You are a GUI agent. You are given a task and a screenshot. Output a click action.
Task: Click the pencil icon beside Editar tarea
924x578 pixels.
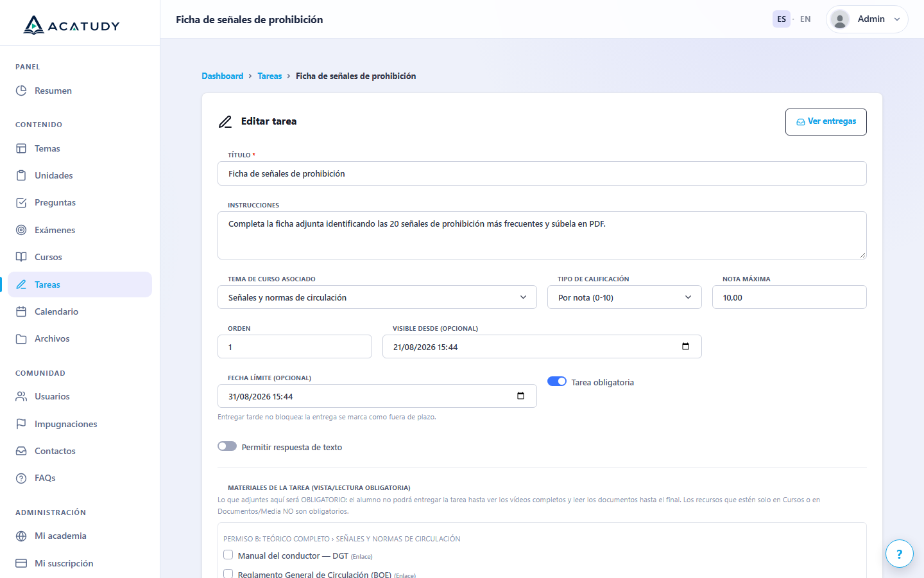pyautogui.click(x=225, y=121)
